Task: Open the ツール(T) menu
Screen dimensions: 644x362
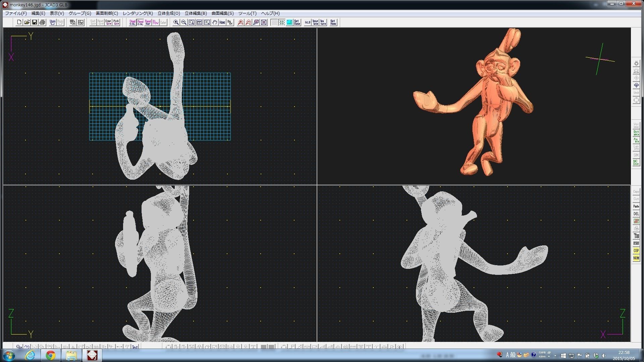Action: coord(248,13)
